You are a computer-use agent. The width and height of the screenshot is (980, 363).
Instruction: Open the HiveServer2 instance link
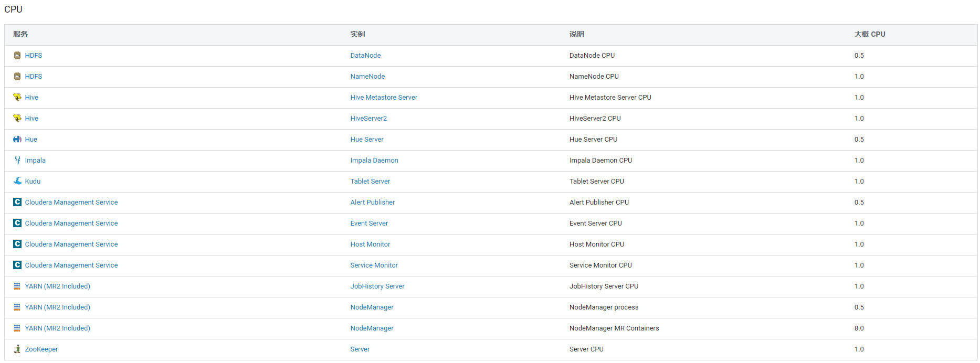click(368, 119)
